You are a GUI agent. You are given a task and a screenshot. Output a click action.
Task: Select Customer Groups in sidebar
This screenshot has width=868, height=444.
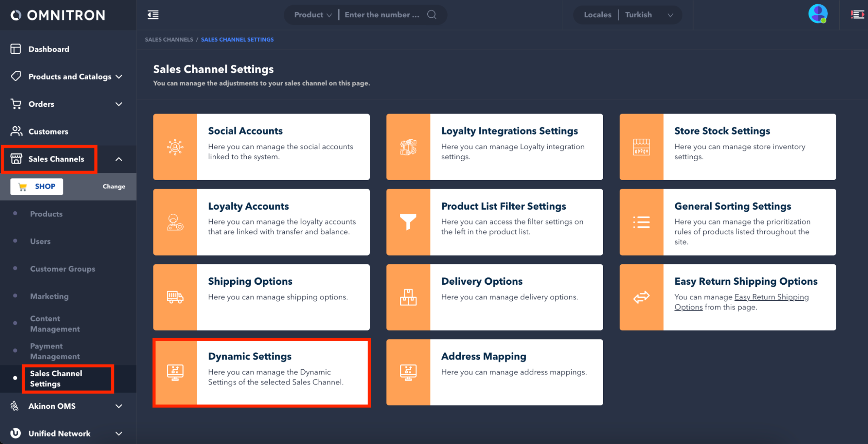tap(63, 269)
